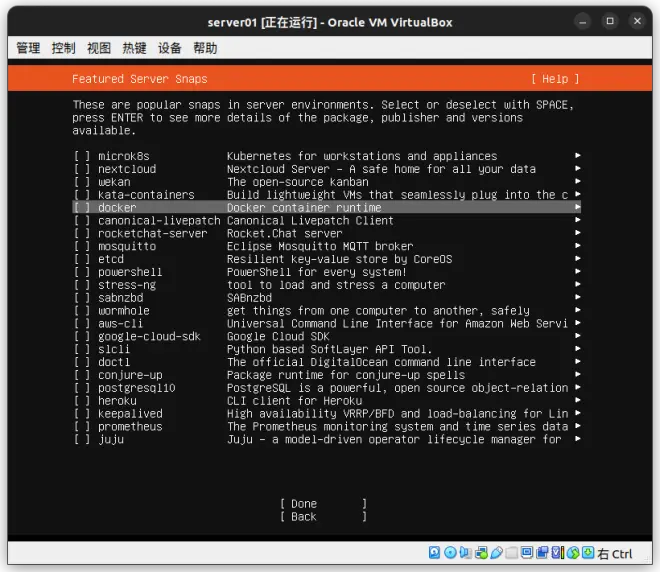Minimize the server01 VirtualBox window
The image size is (660, 572).
pos(583,21)
